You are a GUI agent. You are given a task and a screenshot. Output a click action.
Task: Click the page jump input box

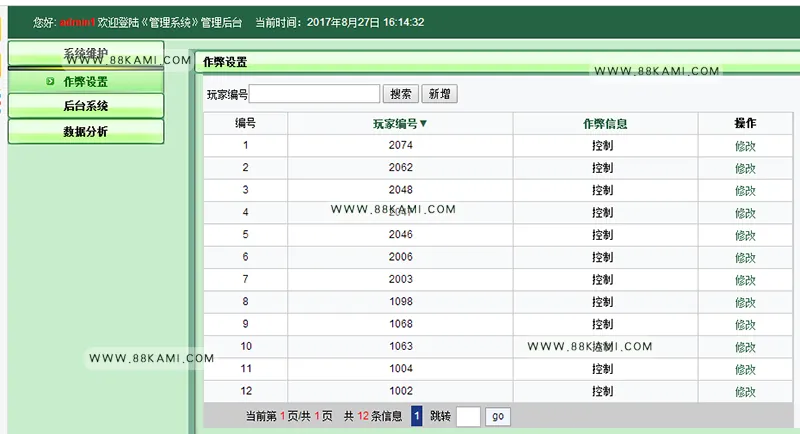tap(468, 416)
